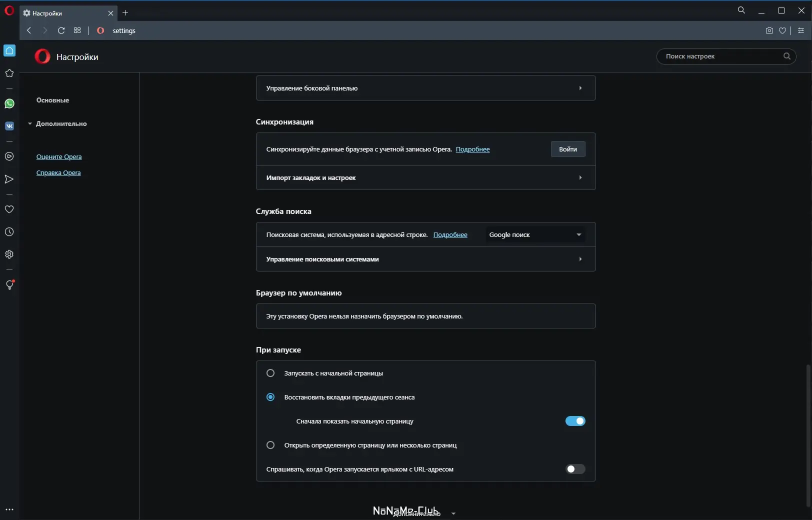Viewport: 812px width, 520px height.
Task: Focus the 'Поиск настроек' search field
Action: click(726, 56)
